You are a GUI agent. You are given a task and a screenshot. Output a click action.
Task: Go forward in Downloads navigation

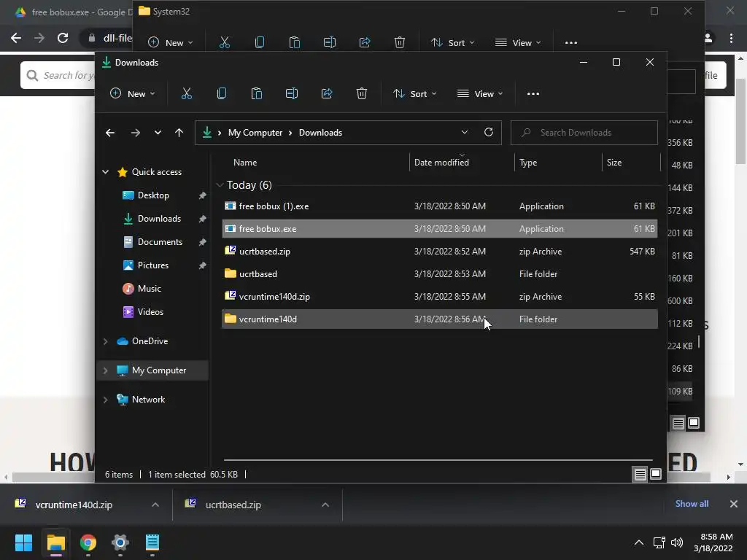pyautogui.click(x=135, y=133)
